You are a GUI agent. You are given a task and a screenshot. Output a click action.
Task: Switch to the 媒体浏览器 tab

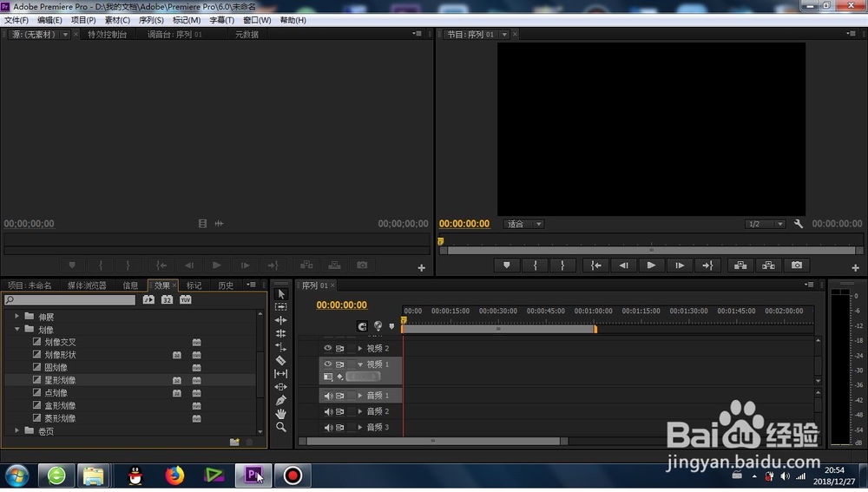click(x=87, y=285)
